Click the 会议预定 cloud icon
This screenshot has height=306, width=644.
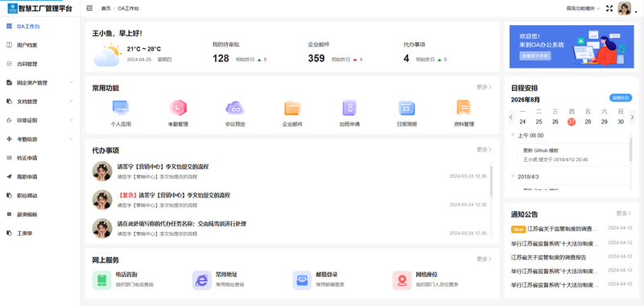pyautogui.click(x=235, y=108)
